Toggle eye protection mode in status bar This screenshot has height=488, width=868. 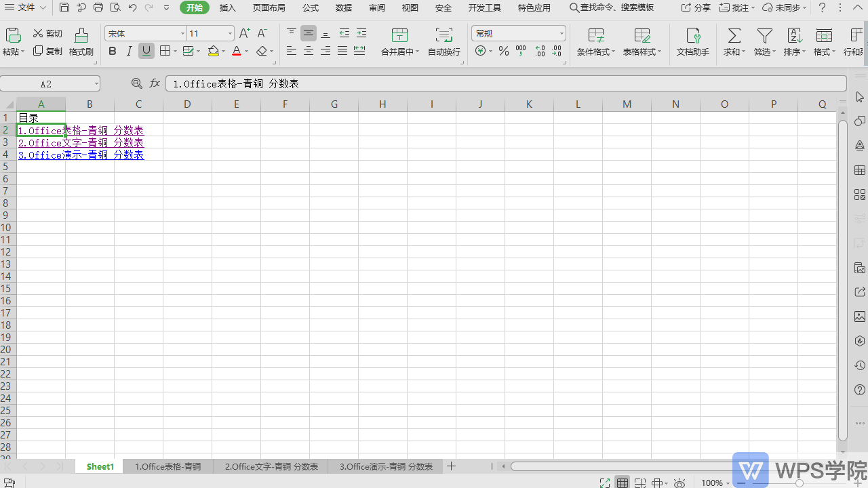point(679,483)
